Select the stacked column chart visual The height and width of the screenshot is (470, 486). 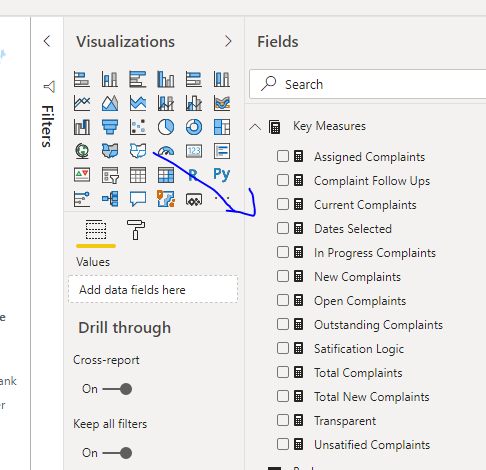coord(110,79)
